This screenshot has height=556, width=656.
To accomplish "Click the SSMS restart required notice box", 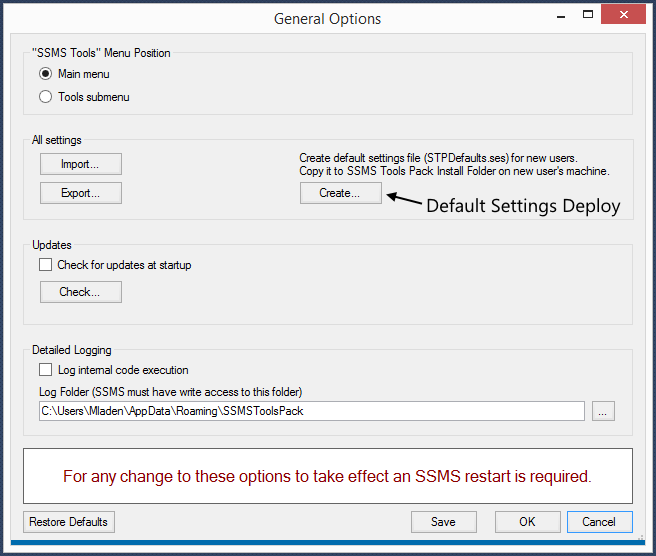I will click(328, 476).
